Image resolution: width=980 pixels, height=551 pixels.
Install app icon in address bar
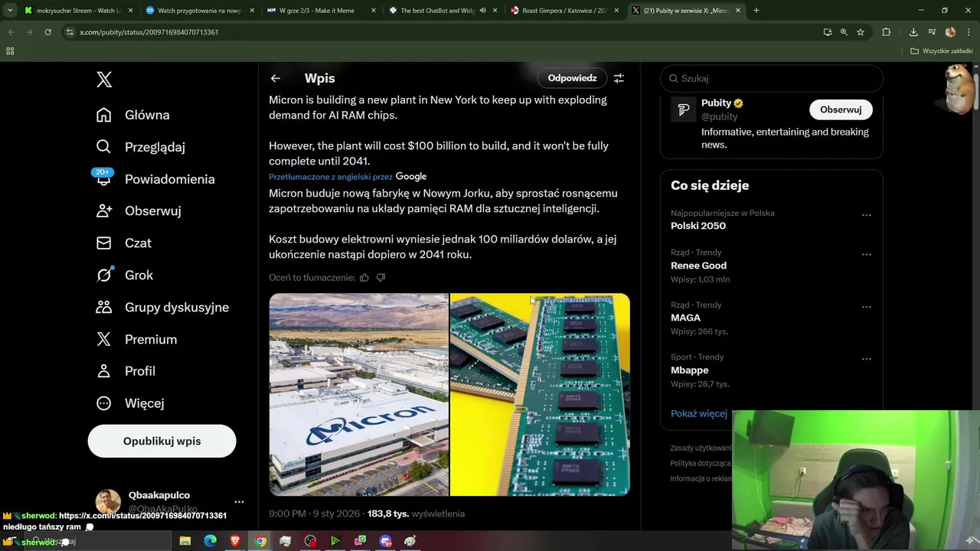pyautogui.click(x=827, y=32)
